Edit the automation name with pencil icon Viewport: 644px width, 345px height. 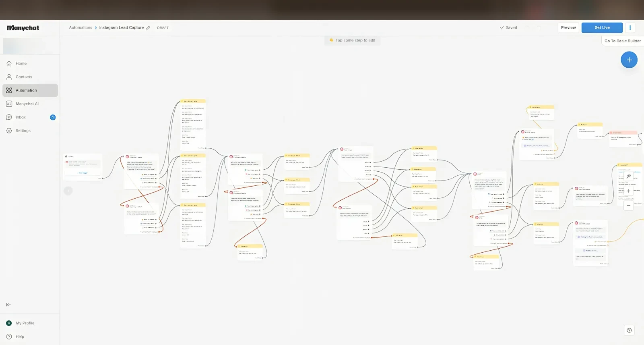click(148, 28)
